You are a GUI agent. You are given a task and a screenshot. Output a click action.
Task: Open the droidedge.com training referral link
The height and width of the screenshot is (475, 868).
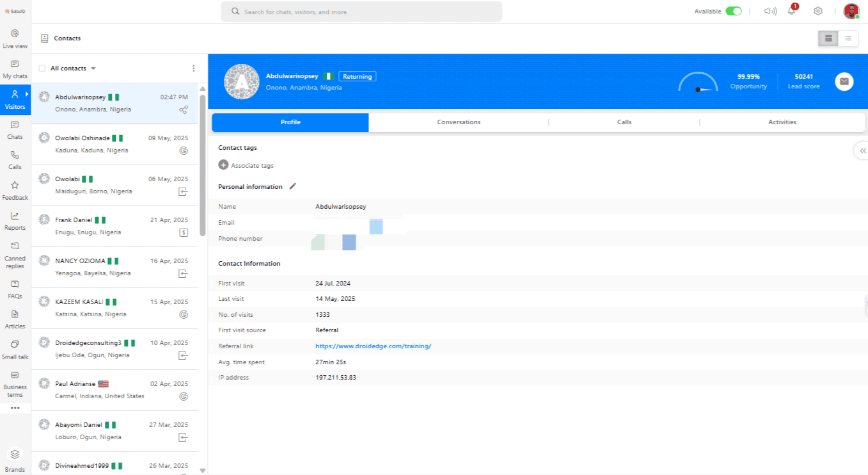374,346
